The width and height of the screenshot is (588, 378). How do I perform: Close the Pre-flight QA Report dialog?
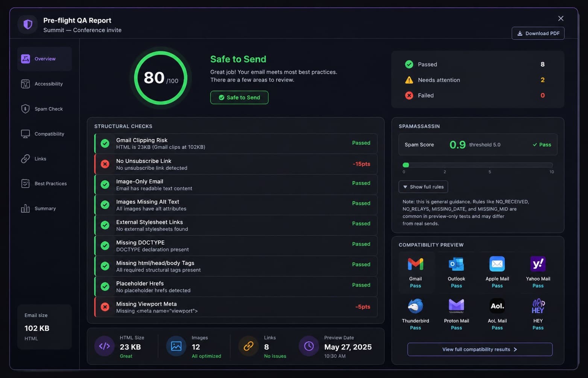(561, 18)
